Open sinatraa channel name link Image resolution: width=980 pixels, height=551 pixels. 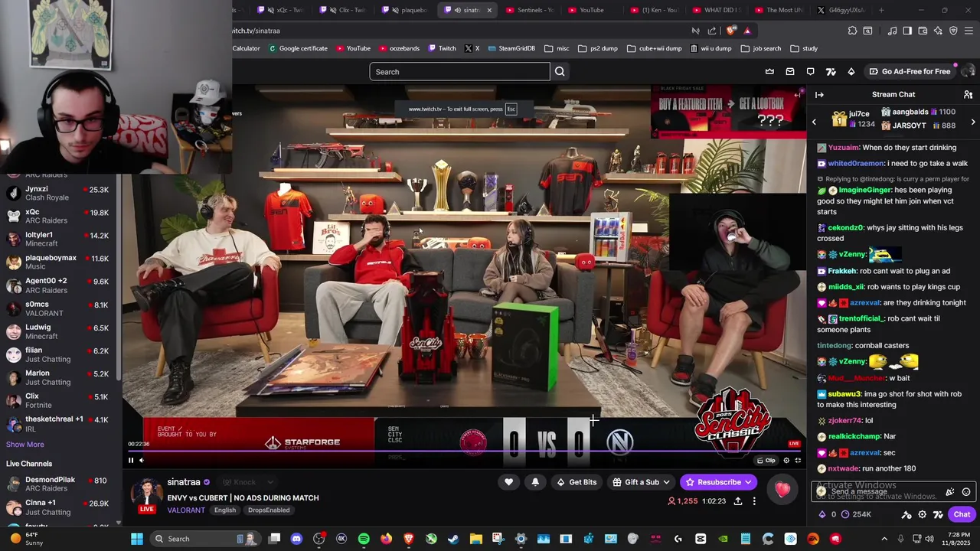[184, 482]
